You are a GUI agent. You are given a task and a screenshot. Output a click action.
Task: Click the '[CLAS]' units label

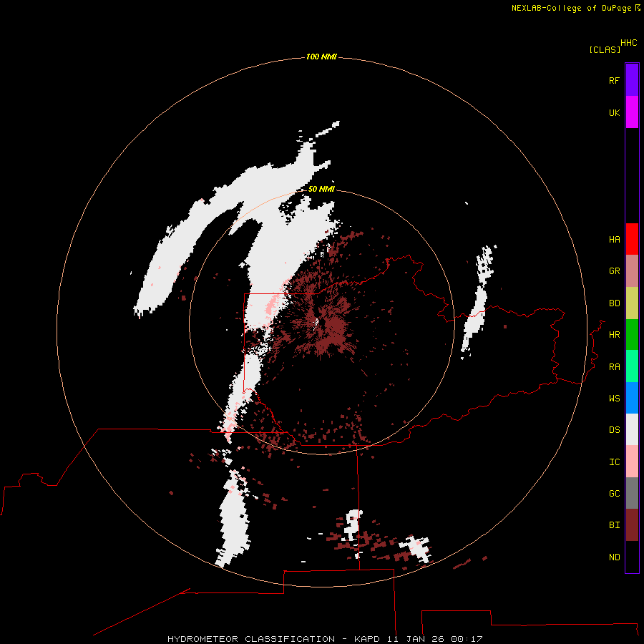pos(605,49)
